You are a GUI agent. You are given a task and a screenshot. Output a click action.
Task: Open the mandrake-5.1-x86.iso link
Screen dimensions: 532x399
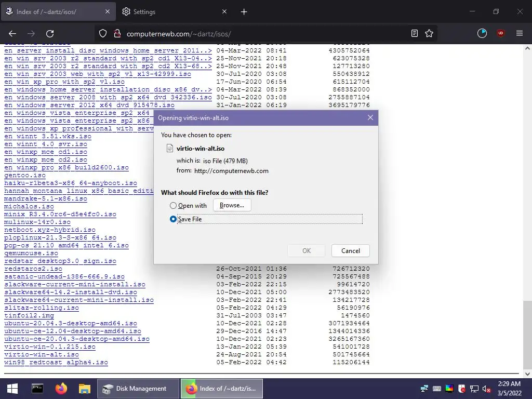coord(46,199)
